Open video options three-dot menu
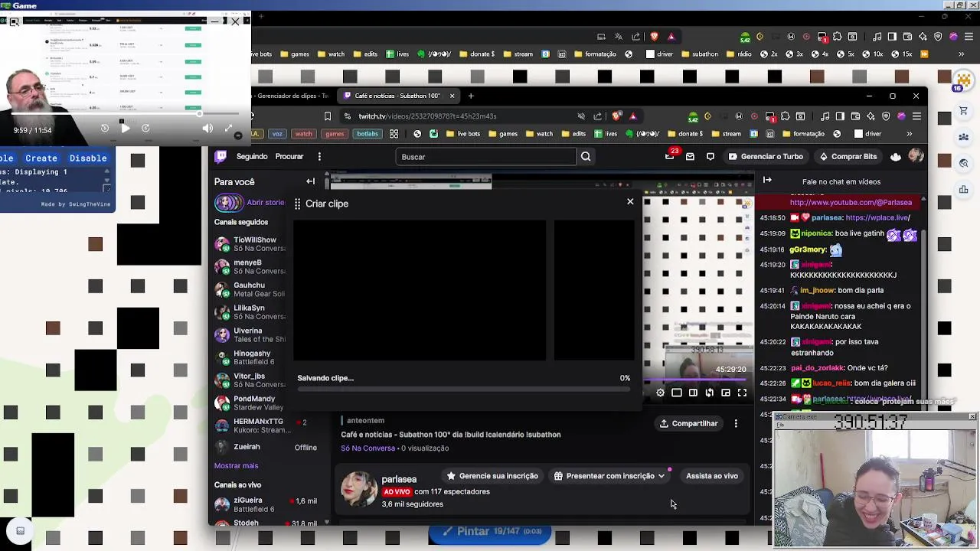 (736, 423)
